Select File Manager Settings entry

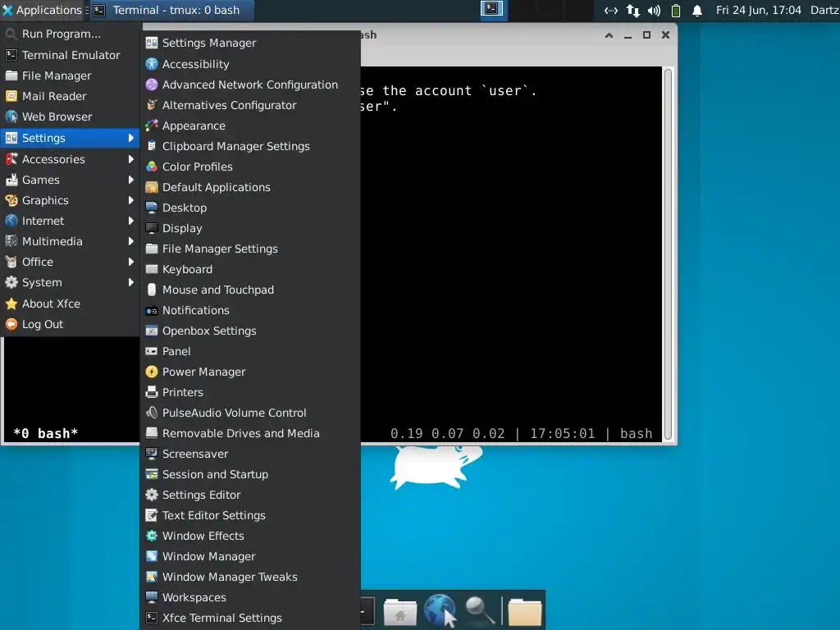[250, 249]
